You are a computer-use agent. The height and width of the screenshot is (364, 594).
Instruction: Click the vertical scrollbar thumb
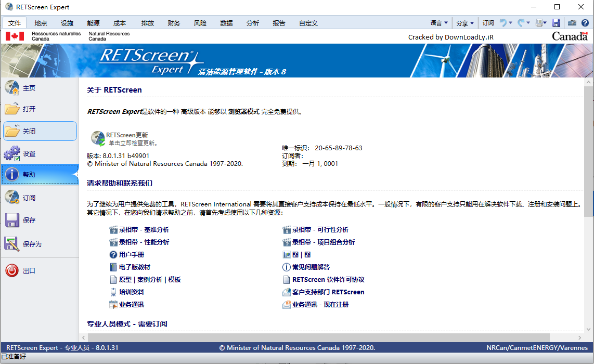coord(588,151)
